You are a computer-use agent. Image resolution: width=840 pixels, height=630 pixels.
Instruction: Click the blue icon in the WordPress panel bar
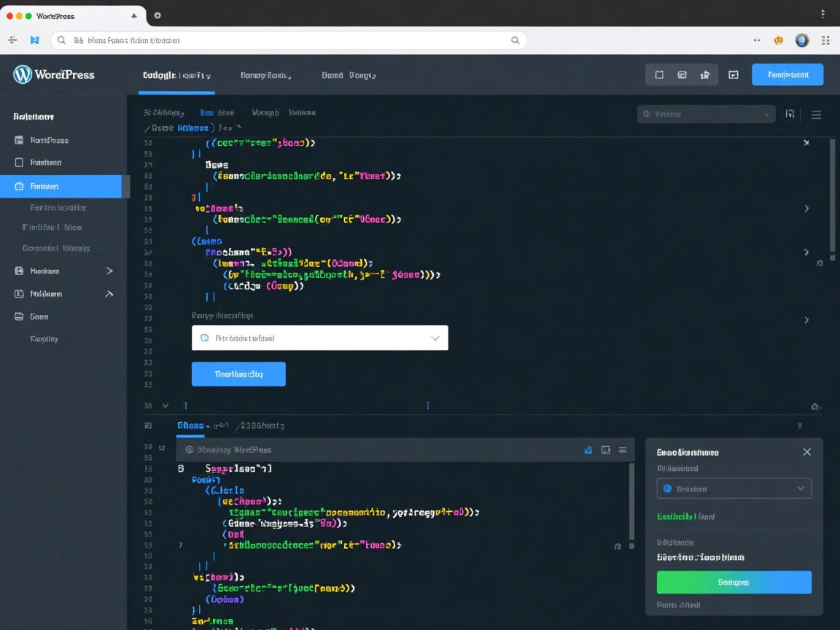click(588, 450)
